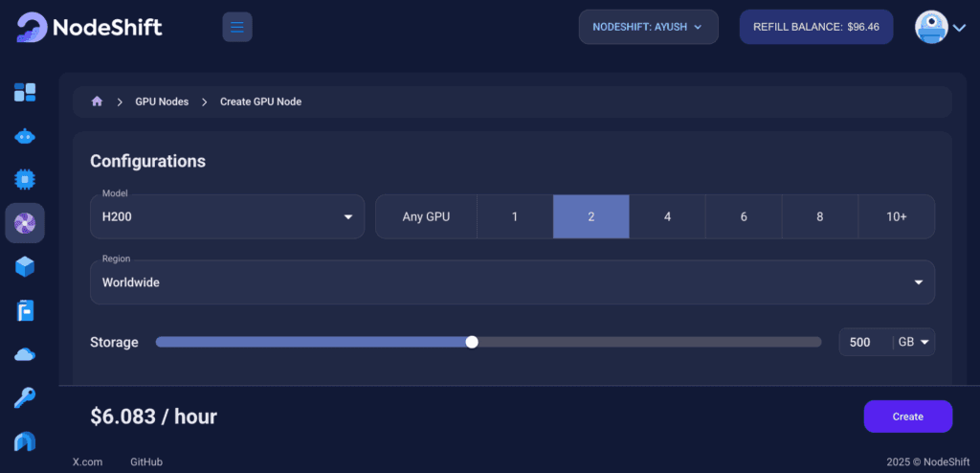Screen dimensions: 980x473
Task: Open the Region Worldwide dropdown
Action: click(513, 282)
